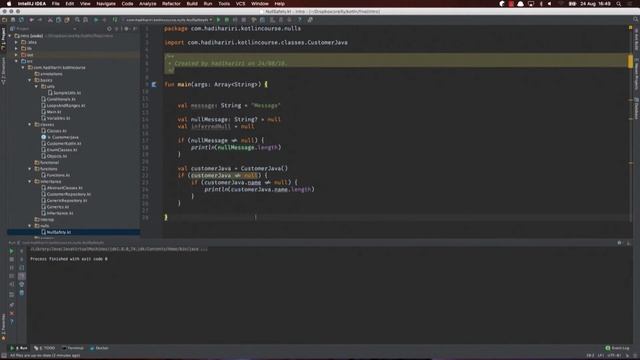Open the Analyze menu
This screenshot has height=360, width=640.
(x=147, y=4)
